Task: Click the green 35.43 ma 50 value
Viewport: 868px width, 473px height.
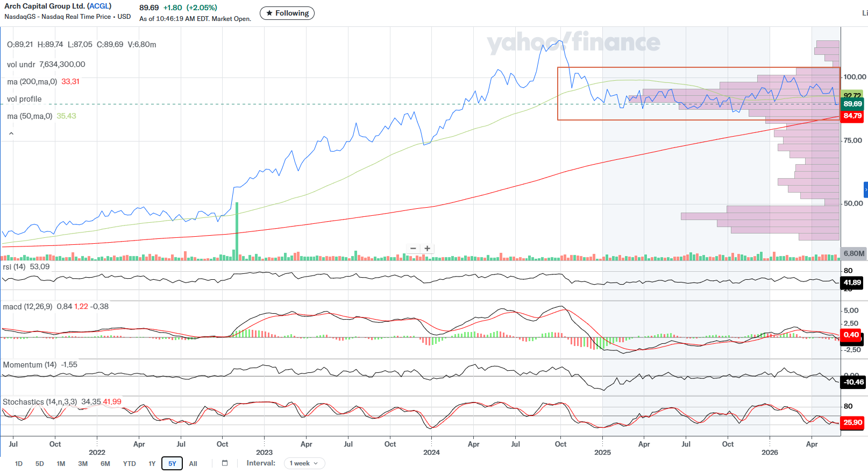Action: [66, 116]
